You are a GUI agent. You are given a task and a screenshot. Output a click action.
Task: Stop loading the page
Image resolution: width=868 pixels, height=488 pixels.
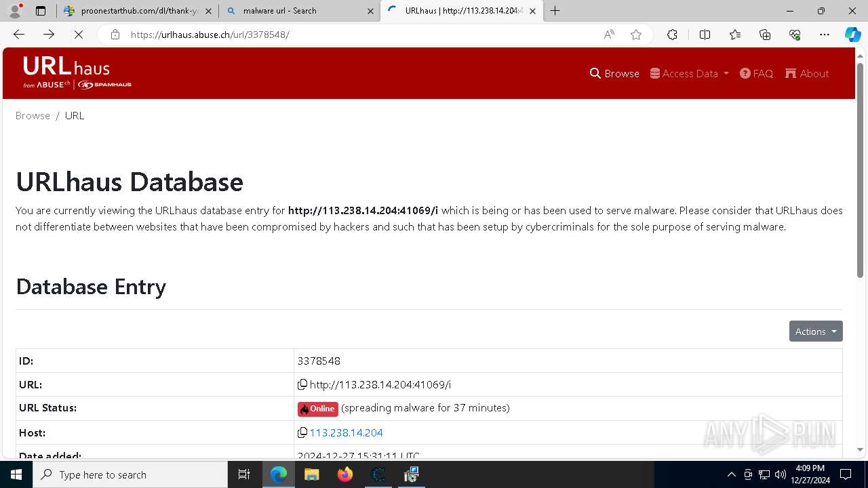click(79, 35)
